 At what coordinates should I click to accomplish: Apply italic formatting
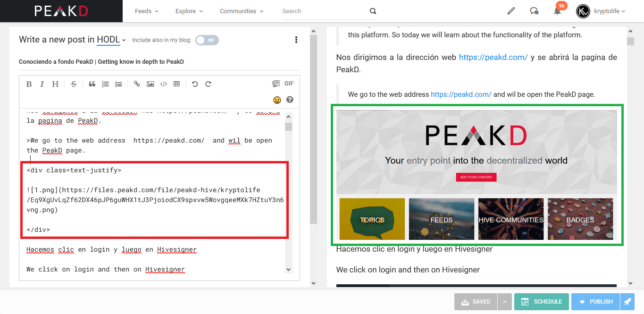42,84
